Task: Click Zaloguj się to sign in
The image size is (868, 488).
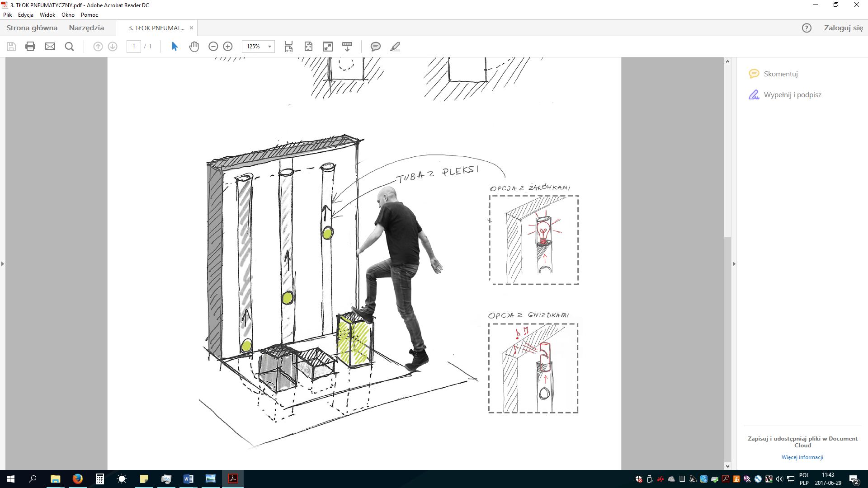Action: (843, 28)
